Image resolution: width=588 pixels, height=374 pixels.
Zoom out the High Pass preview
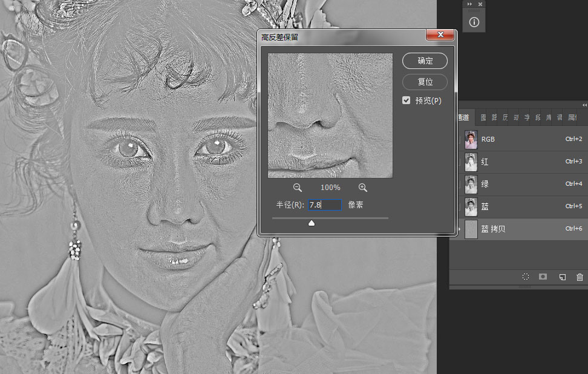(298, 188)
